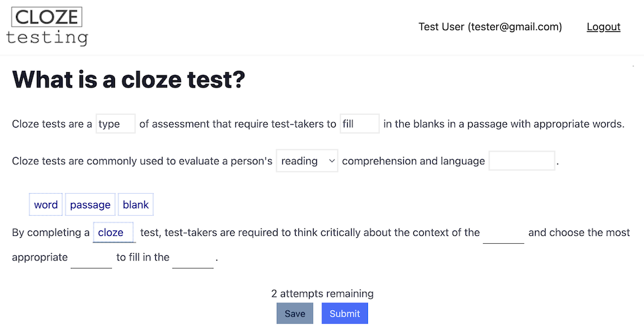Select the "passage" answer chip
This screenshot has width=644, height=336.
(90, 205)
